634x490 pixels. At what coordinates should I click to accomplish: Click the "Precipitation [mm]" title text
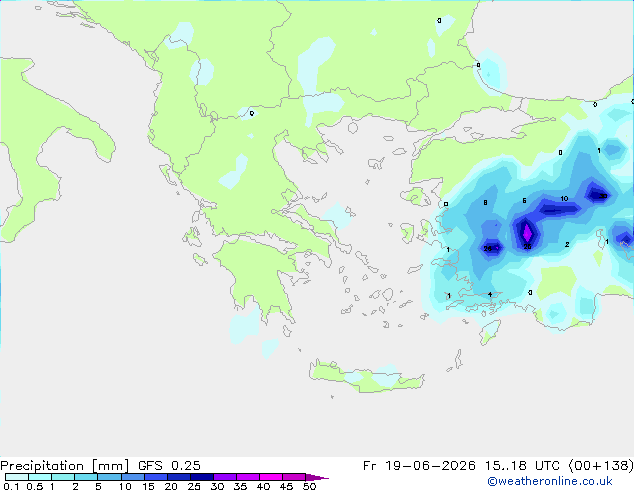click(64, 466)
